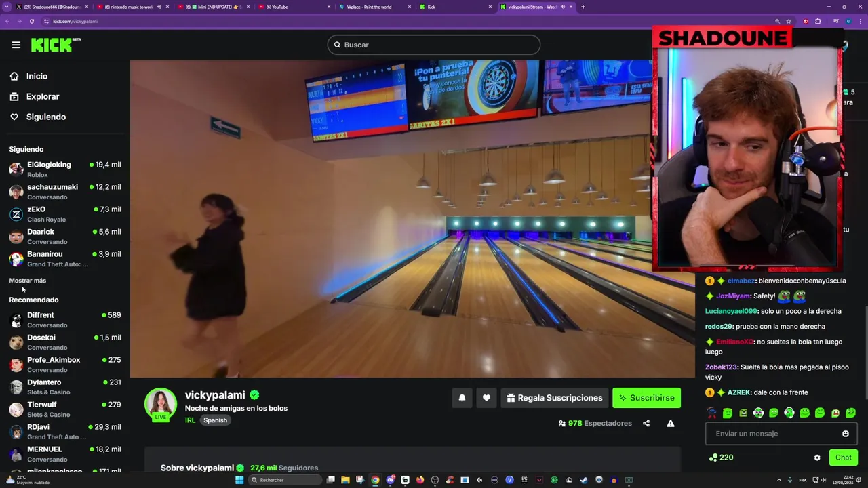Open Chrome from the taskbar
Screen dimensions: 868x488
(x=375, y=480)
